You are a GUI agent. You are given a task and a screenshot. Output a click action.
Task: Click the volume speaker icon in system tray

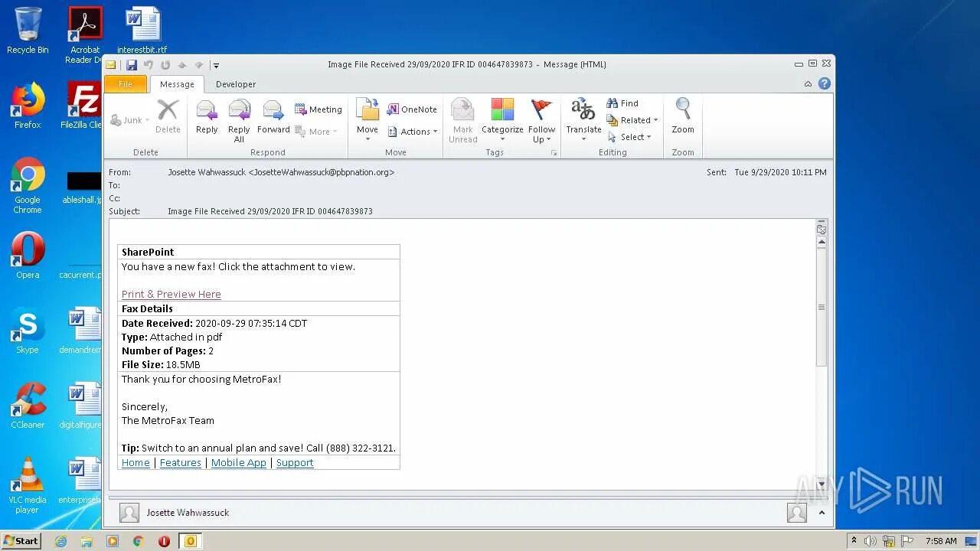[870, 541]
